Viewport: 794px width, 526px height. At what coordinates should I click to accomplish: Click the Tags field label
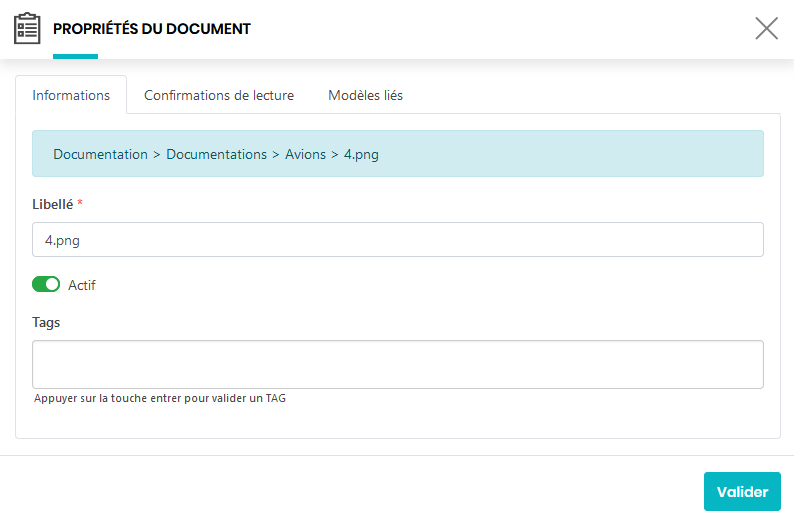46,322
